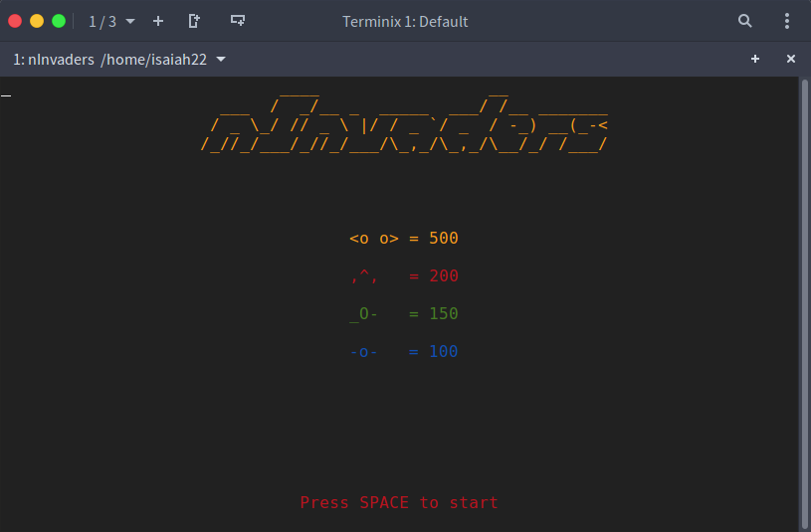Viewport: 811px width, 532px height.
Task: Add a new session with the plus icon
Action: click(x=158, y=21)
